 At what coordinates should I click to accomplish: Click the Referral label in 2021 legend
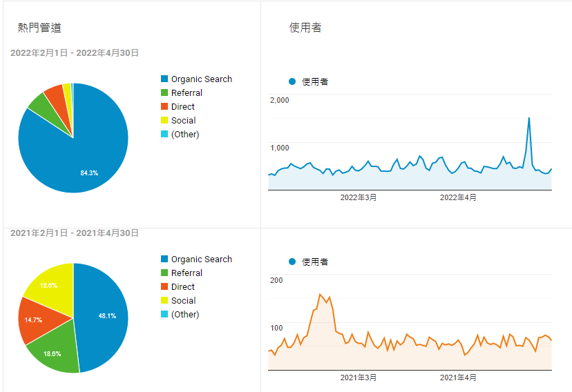(187, 273)
